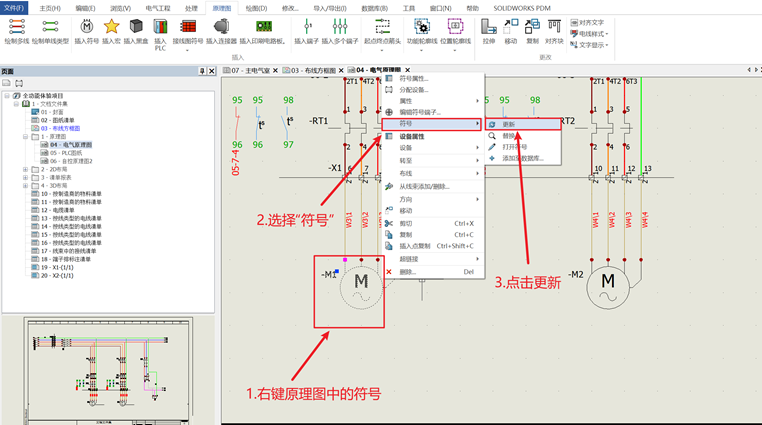Click 更新 update in submenu
The image size is (762, 425).
tap(523, 124)
